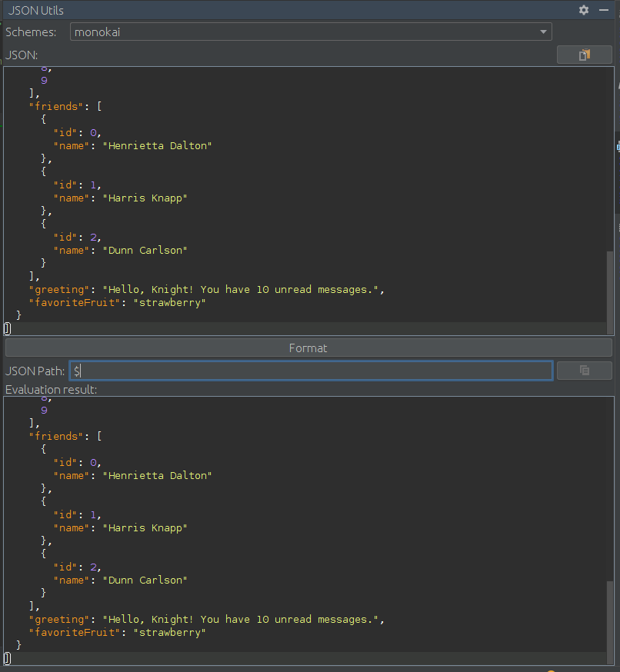
Task: Click "Henrietta Dalton" in the JSON editor
Action: pos(158,146)
